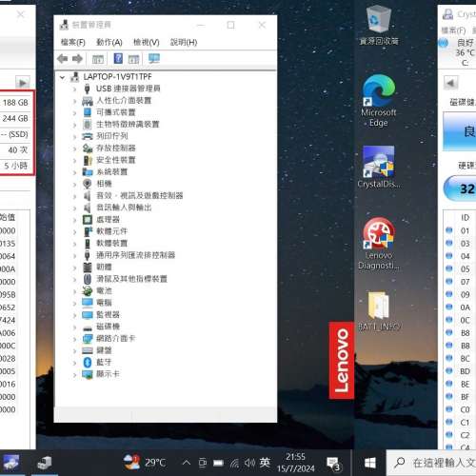Click the battery icon in system tray
476x476 pixels.
pyautogui.click(x=218, y=464)
